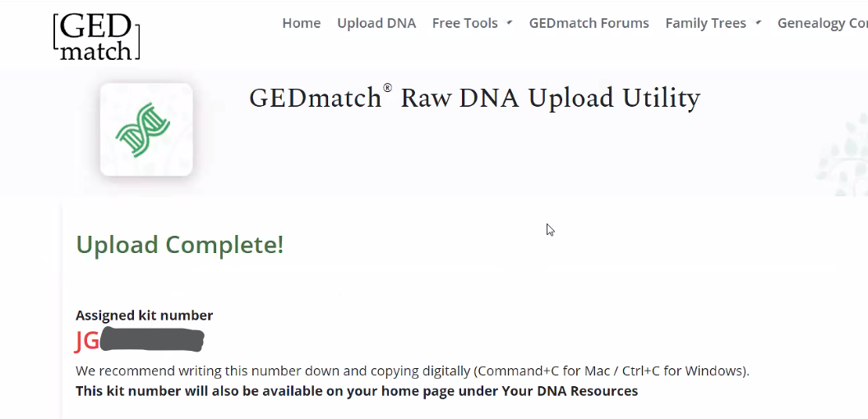Visit the GEDmatch Forums link
The width and height of the screenshot is (868, 419).
point(589,23)
